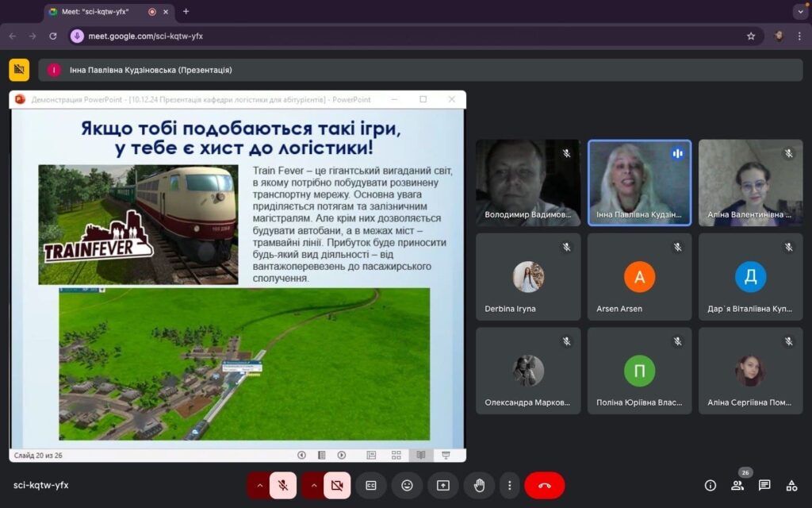The height and width of the screenshot is (508, 812).
Task: Open meeting details info icon
Action: (710, 486)
